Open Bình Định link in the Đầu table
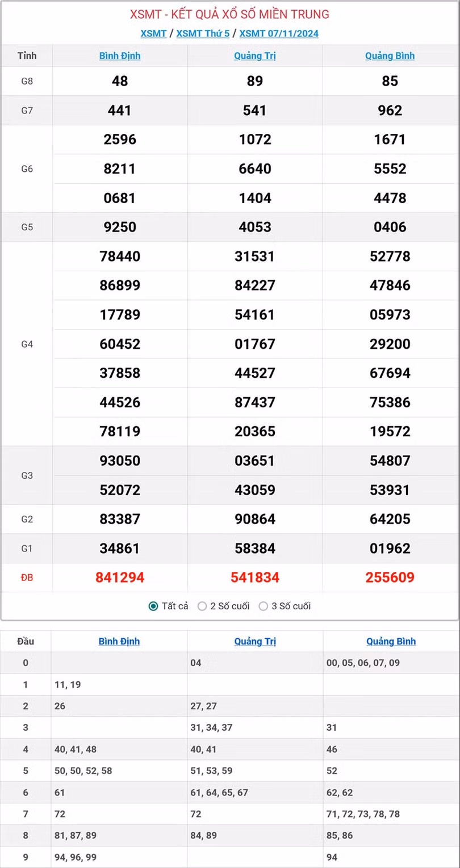Viewport: 460px width, 868px height. (x=119, y=642)
